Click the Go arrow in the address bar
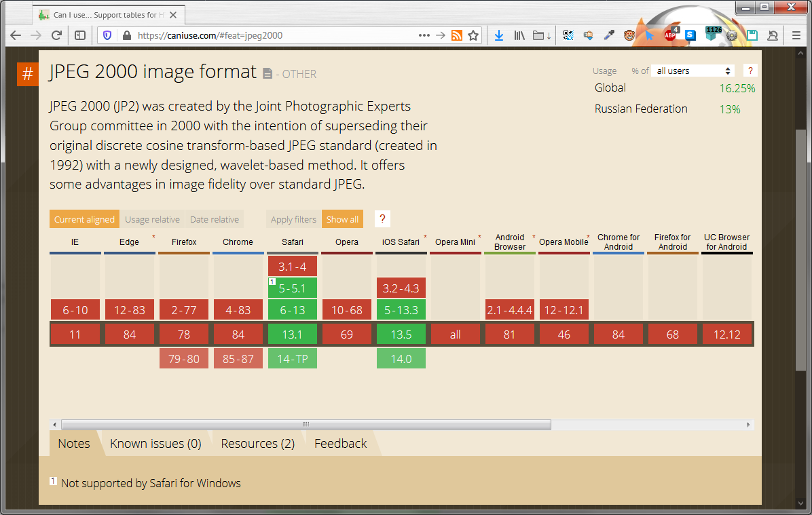Viewport: 812px width, 515px height. [x=440, y=35]
